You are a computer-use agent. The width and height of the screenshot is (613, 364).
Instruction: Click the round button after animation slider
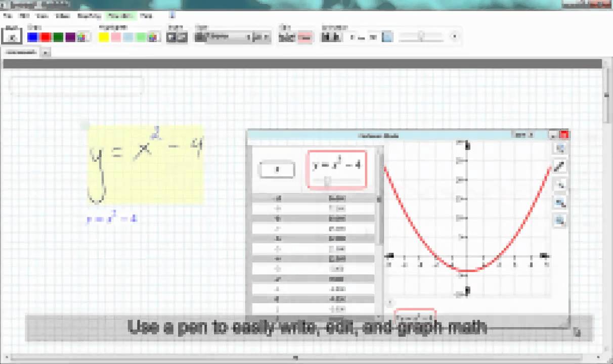454,36
